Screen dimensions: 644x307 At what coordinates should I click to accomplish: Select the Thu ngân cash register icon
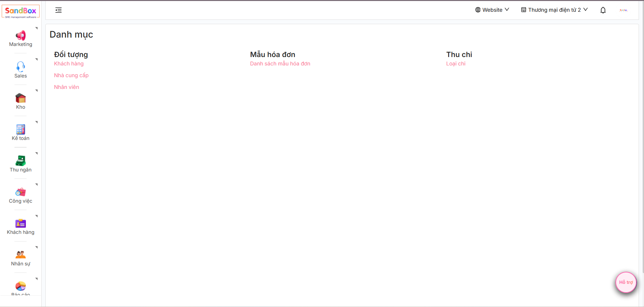[20, 161]
